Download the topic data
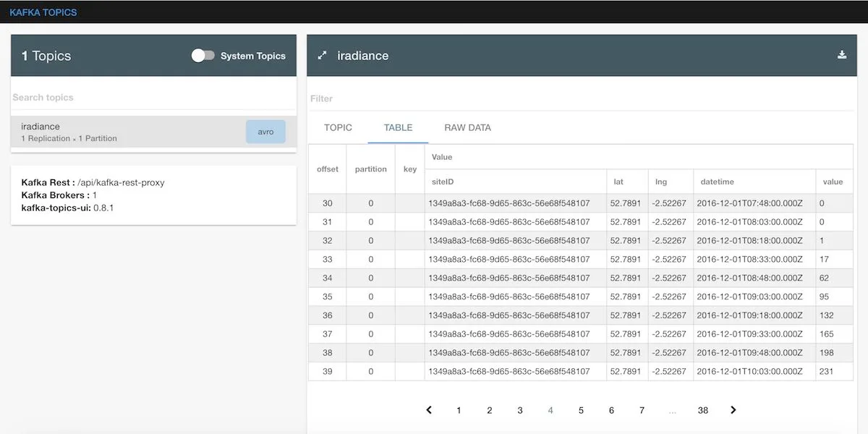Screen dimensions: 868x434 tap(842, 55)
